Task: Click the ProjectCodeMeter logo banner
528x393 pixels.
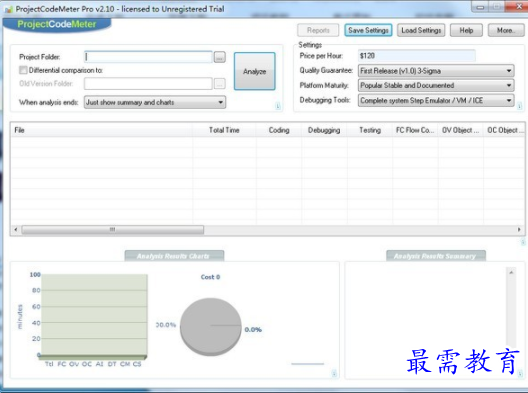Action: click(x=57, y=25)
